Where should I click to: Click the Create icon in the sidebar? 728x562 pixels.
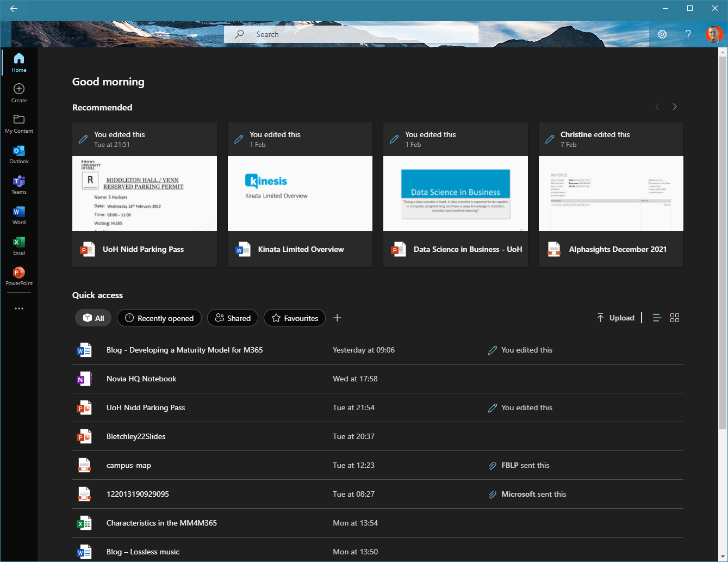(x=19, y=92)
